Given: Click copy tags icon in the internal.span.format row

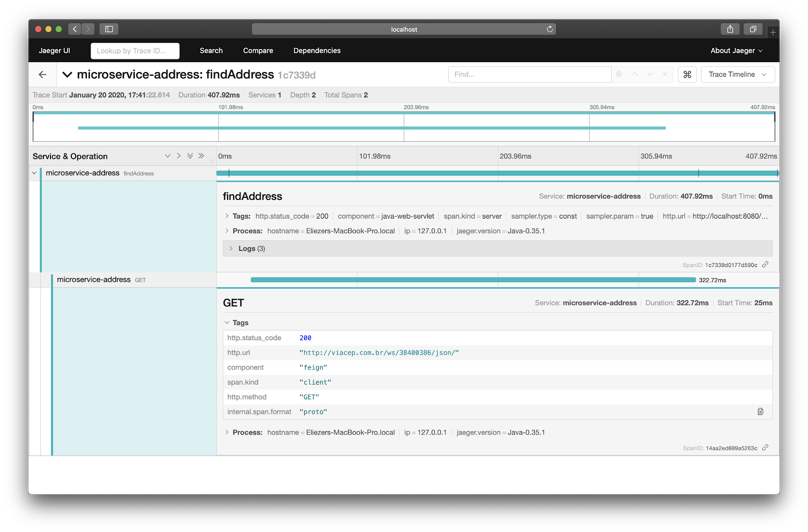Looking at the screenshot, I should click(x=761, y=412).
